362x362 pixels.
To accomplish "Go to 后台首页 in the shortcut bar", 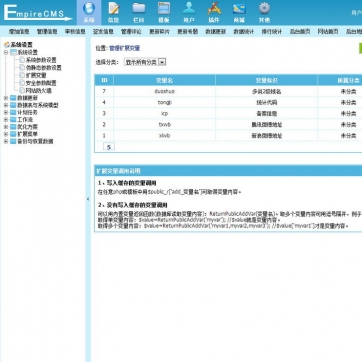I will coord(300,32).
